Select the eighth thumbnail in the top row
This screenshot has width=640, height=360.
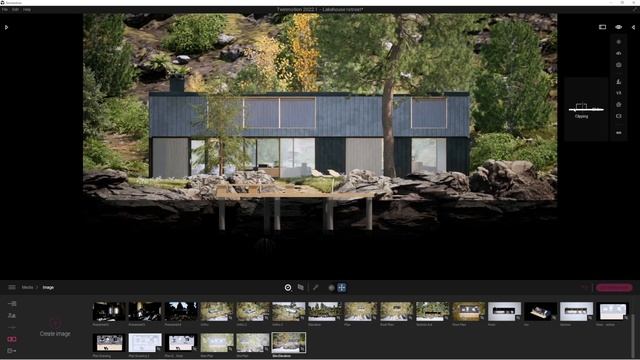(360, 311)
